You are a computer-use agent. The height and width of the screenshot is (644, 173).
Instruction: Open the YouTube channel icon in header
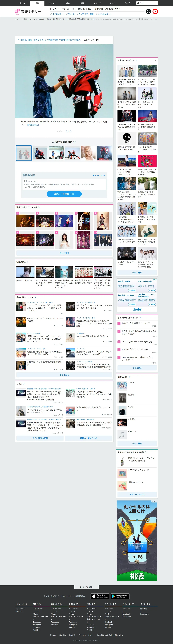click(155, 12)
